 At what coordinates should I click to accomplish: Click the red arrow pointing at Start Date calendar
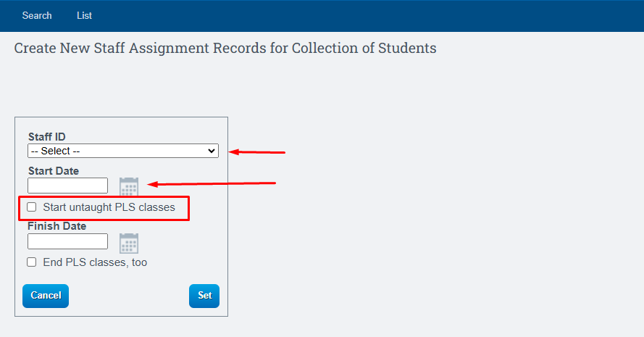212,183
